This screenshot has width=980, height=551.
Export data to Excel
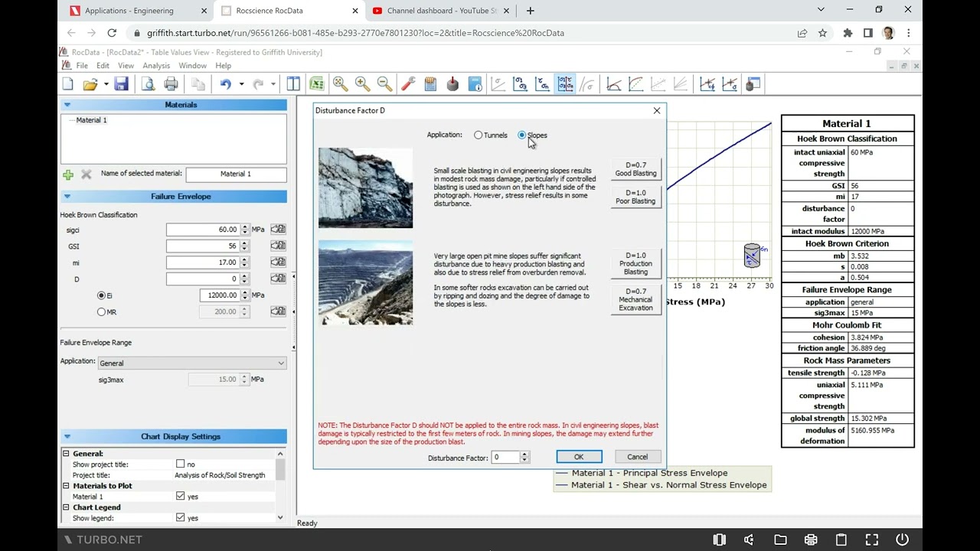click(316, 84)
